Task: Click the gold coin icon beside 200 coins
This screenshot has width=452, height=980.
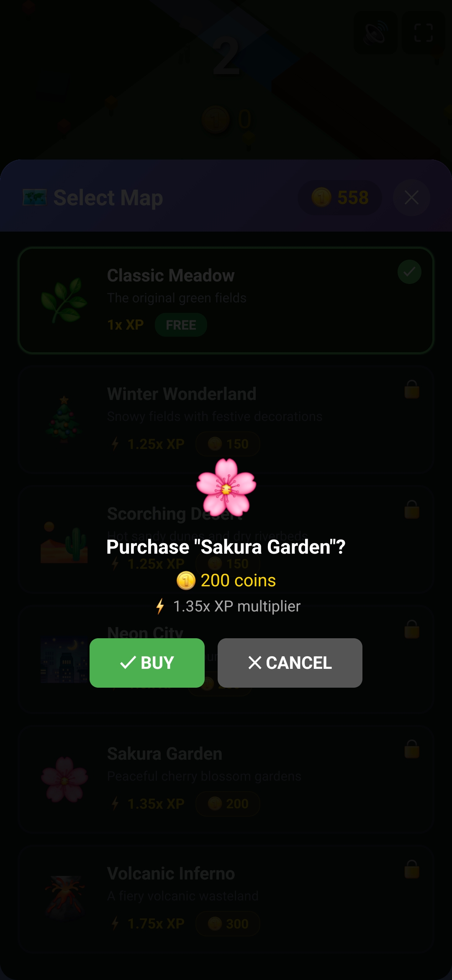Action: [186, 580]
